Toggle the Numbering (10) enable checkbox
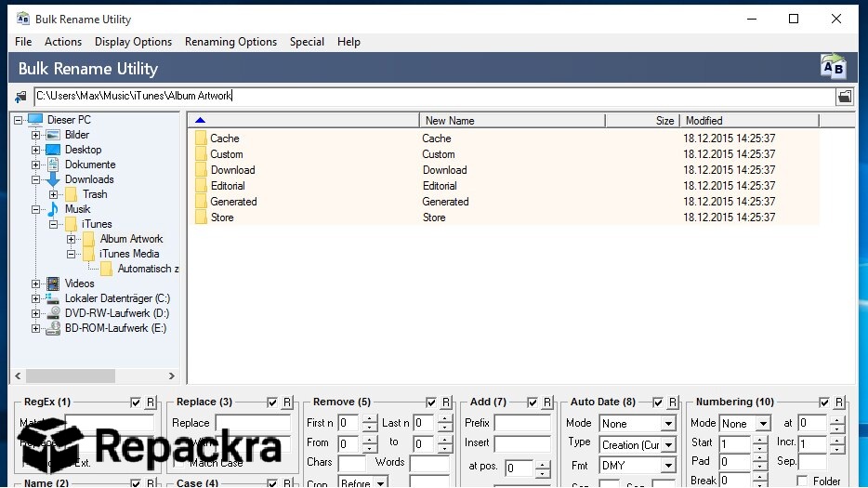Viewport: 868px width, 488px height. click(x=825, y=402)
